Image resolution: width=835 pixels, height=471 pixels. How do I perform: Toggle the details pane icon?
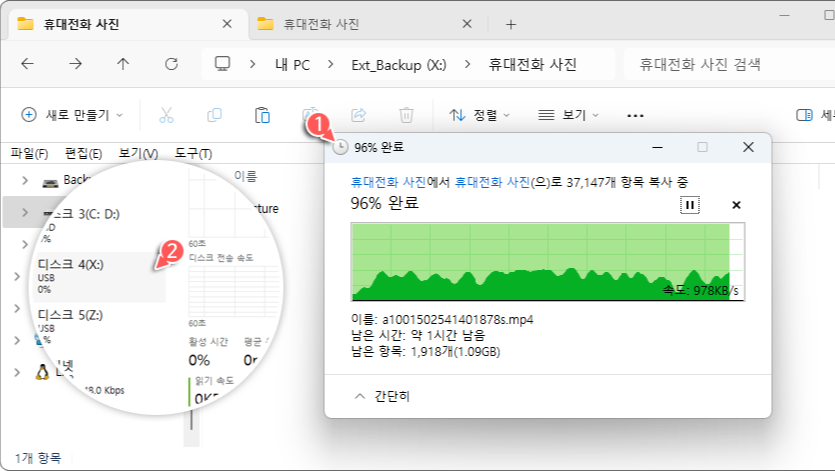click(x=804, y=115)
